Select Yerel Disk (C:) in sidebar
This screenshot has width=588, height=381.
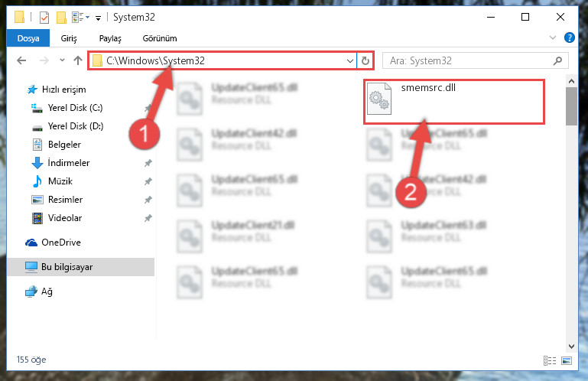[76, 108]
